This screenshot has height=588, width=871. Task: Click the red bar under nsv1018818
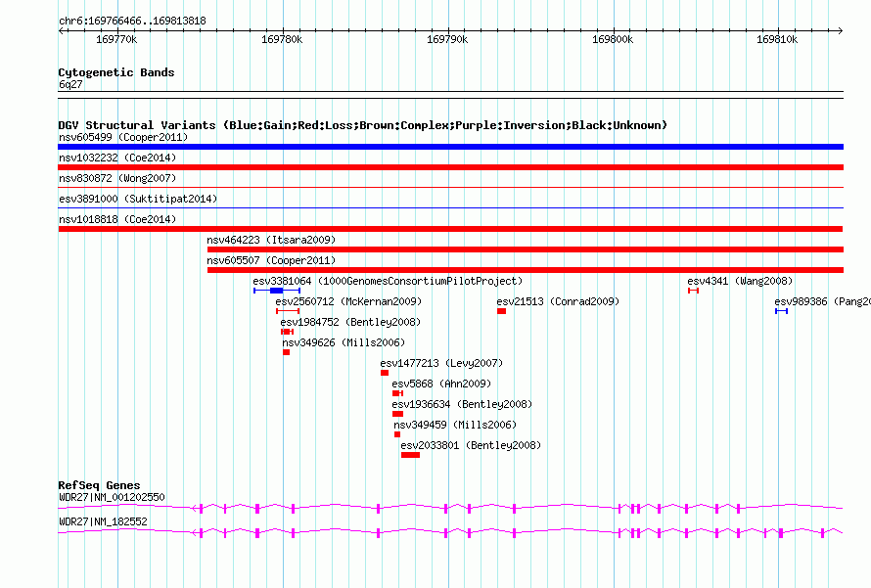[450, 229]
